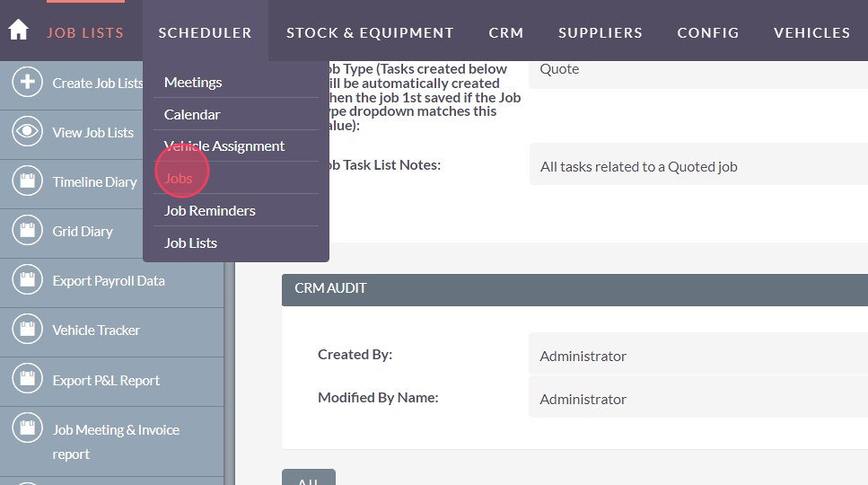Select Vehicle Assignment menu entry

pos(224,145)
